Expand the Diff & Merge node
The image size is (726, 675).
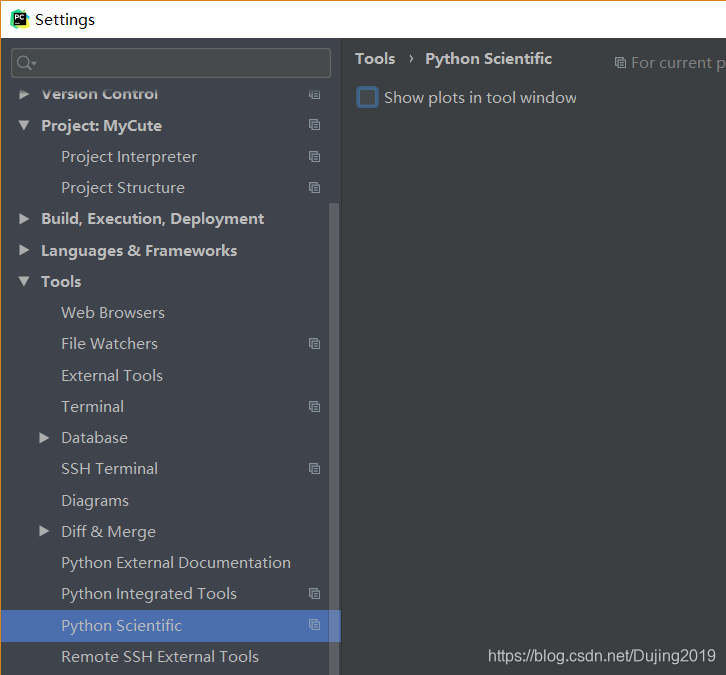(x=44, y=531)
